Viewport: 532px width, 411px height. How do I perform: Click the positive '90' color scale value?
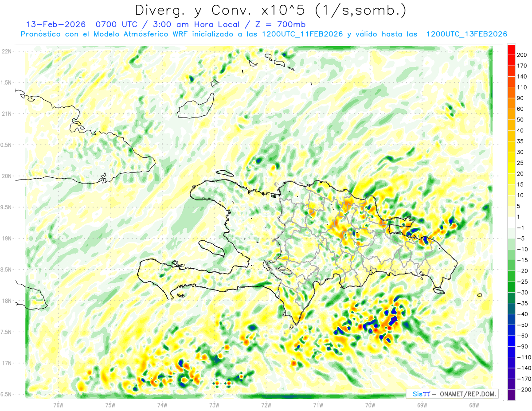coord(521,98)
